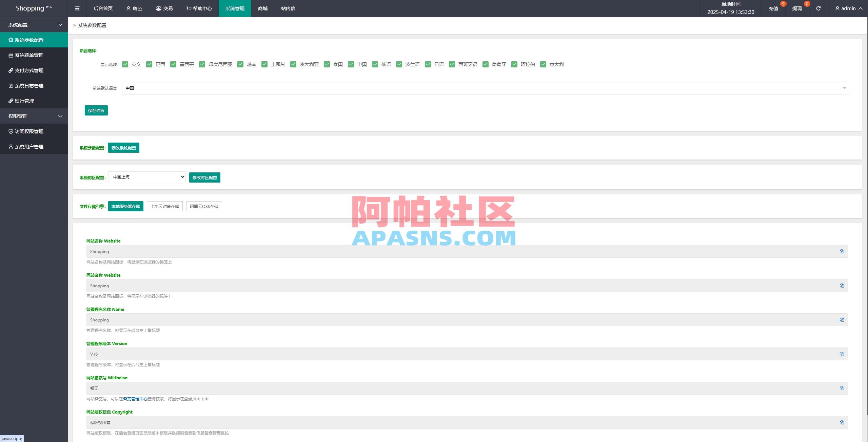Image resolution: width=868 pixels, height=442 pixels.
Task: Open the 备案管理中心 link
Action: coord(135,399)
